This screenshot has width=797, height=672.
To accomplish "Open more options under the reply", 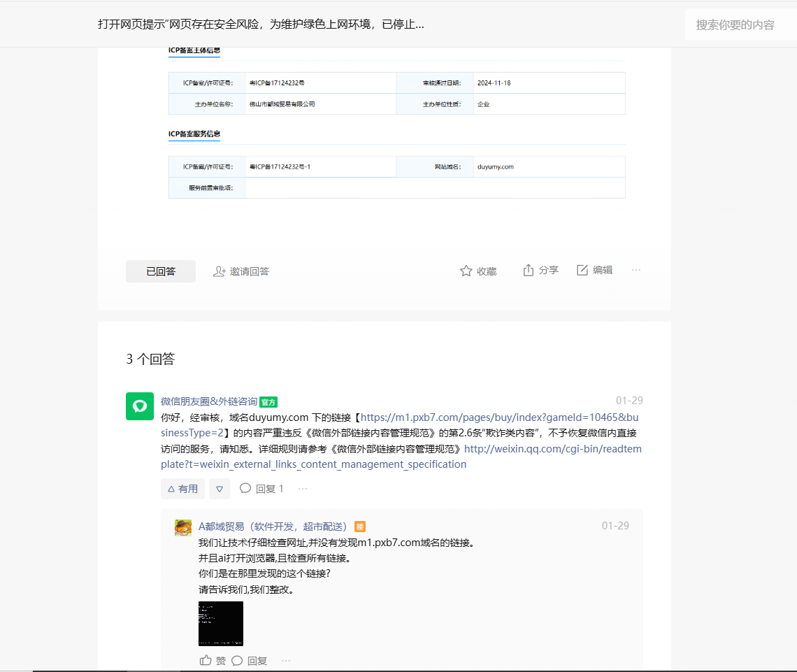I will pyautogui.click(x=286, y=660).
